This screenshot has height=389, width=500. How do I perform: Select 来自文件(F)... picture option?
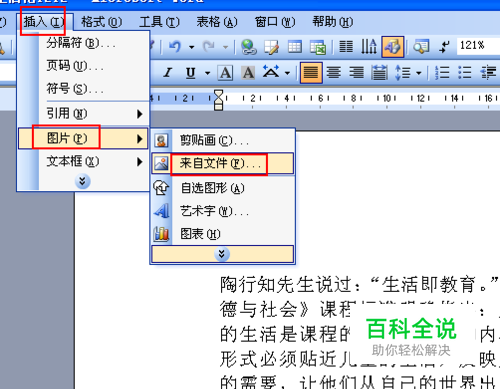pos(223,164)
